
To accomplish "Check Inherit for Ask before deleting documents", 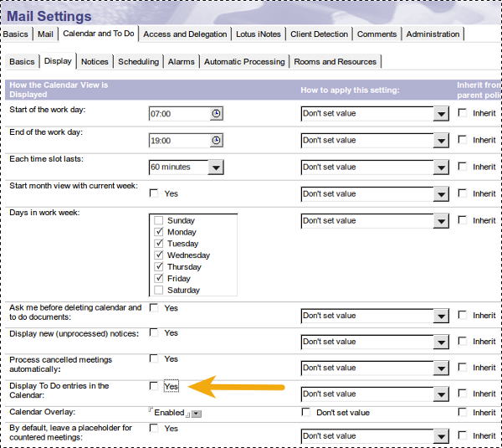I will [463, 315].
